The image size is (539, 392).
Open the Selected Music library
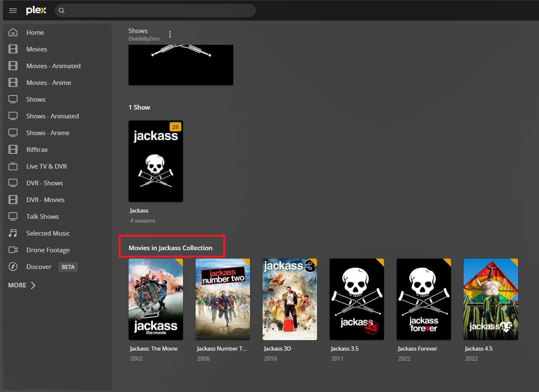coord(48,233)
